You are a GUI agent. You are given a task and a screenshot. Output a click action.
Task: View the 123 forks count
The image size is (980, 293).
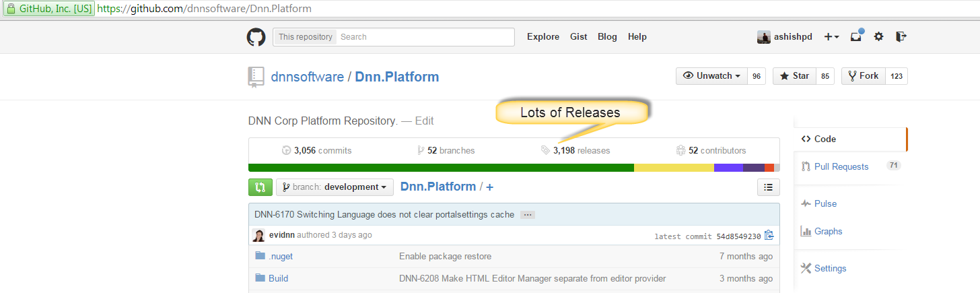pos(897,76)
